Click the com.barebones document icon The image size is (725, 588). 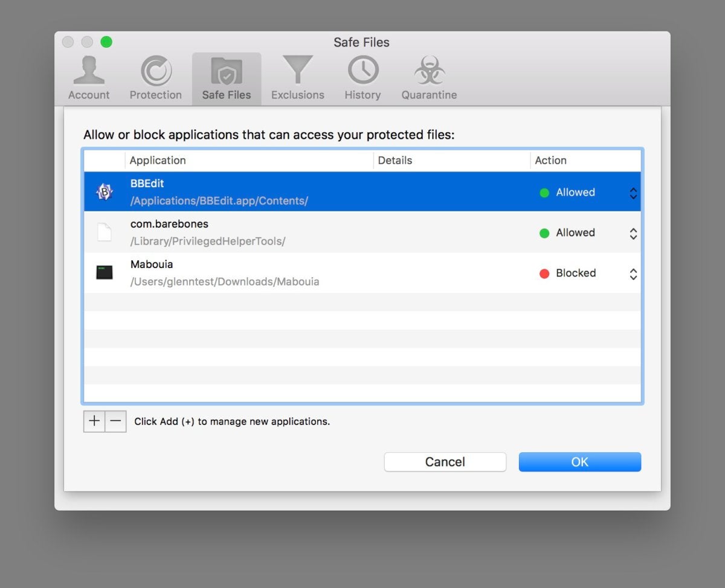pyautogui.click(x=105, y=232)
